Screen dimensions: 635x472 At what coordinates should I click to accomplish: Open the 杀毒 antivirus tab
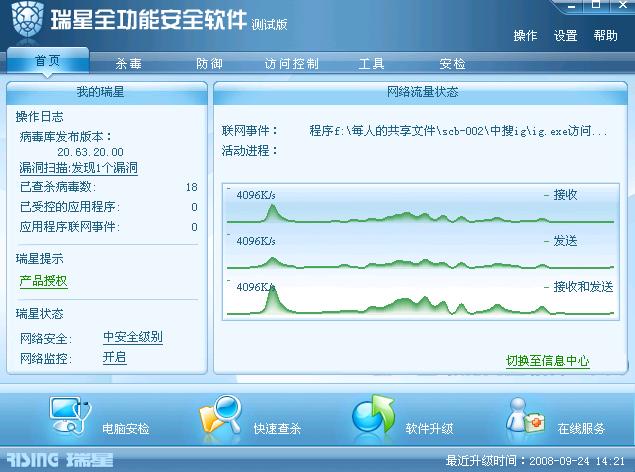[128, 64]
